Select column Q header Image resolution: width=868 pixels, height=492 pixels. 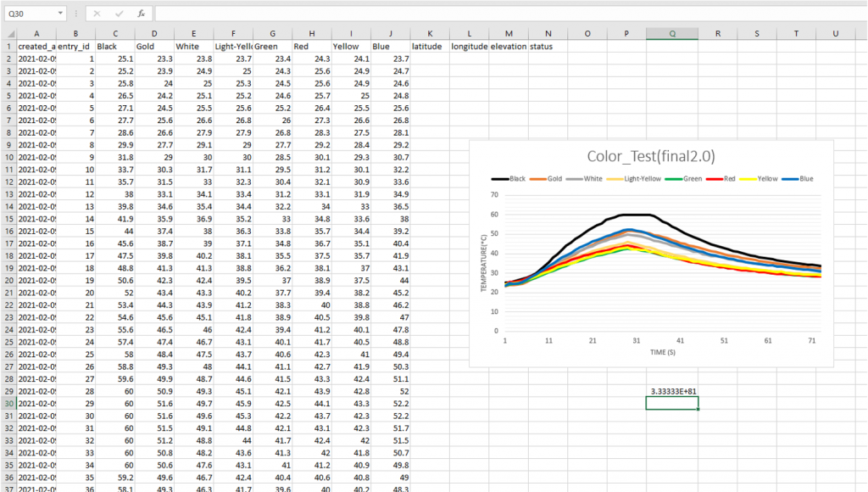pos(672,34)
